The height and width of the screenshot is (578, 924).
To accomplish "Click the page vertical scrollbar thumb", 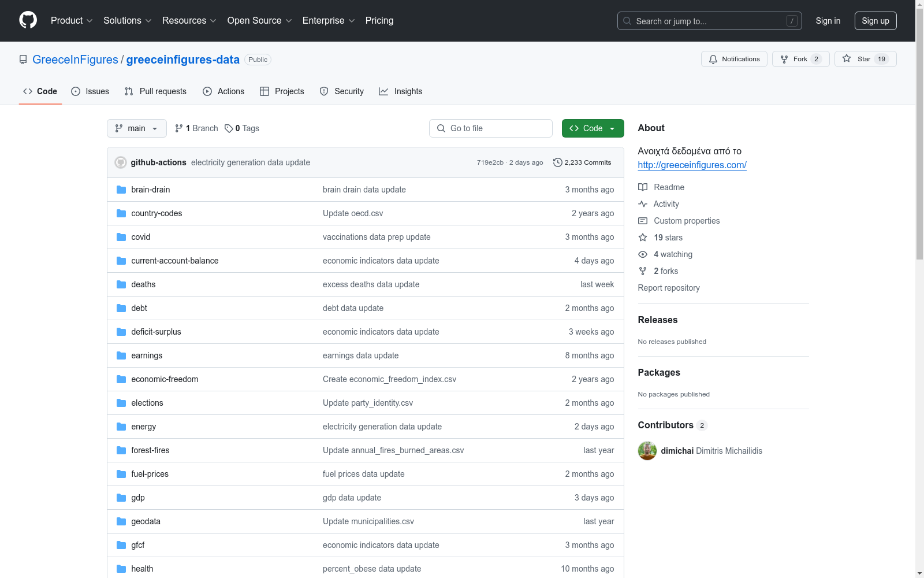I will point(920,133).
